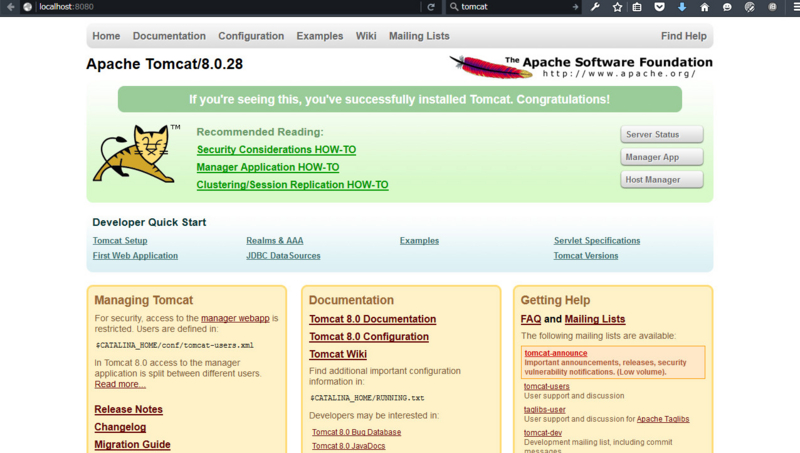
Task: Open the chat smiley bubble icon
Action: (727, 7)
